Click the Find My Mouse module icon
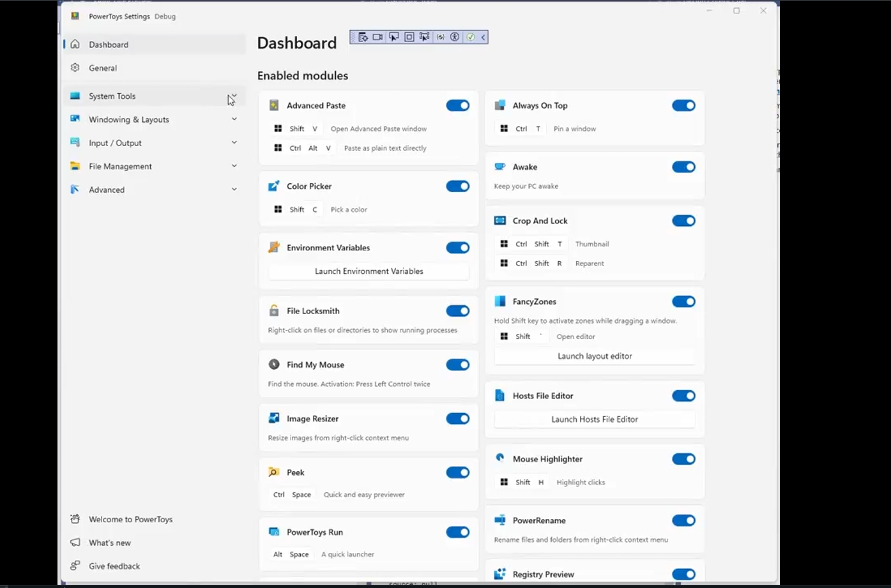 pos(274,365)
